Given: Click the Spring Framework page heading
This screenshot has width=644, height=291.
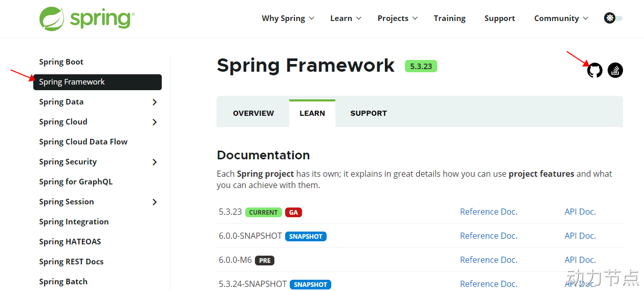Looking at the screenshot, I should (306, 66).
